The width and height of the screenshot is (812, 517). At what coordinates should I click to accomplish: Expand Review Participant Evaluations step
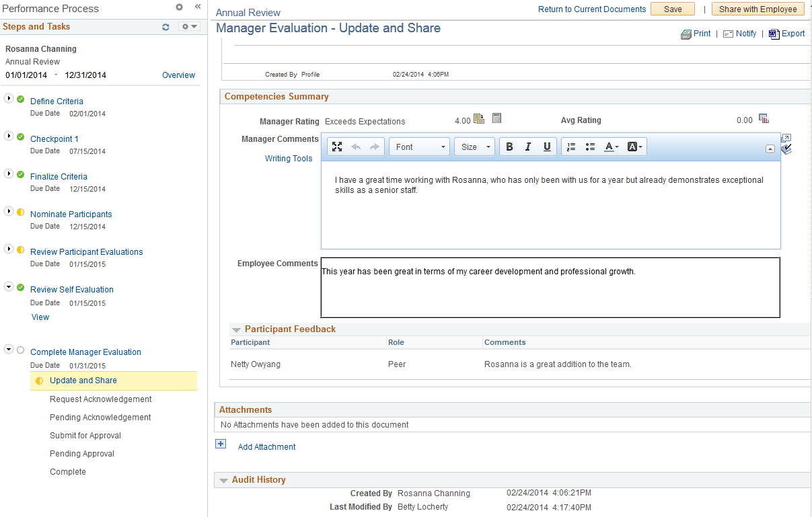click(9, 249)
